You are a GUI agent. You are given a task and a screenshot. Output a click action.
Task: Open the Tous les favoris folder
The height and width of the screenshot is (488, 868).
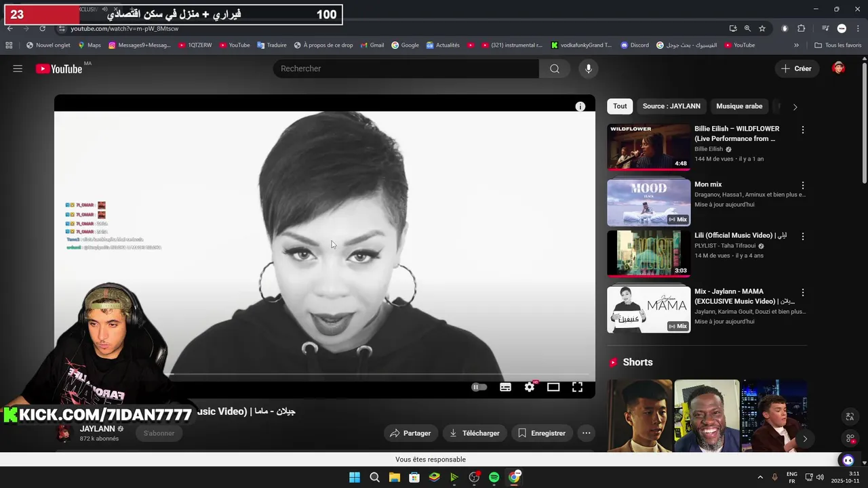837,45
